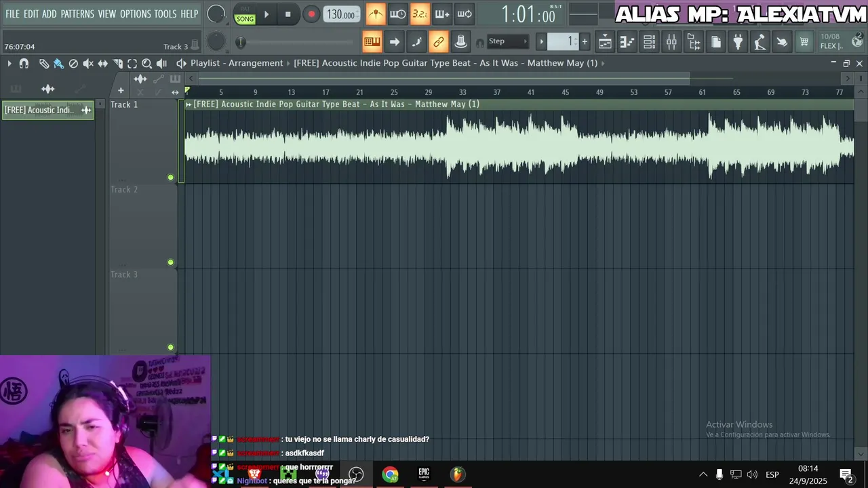Toggle step editing mode
The height and width of the screenshot is (488, 868).
click(x=416, y=42)
